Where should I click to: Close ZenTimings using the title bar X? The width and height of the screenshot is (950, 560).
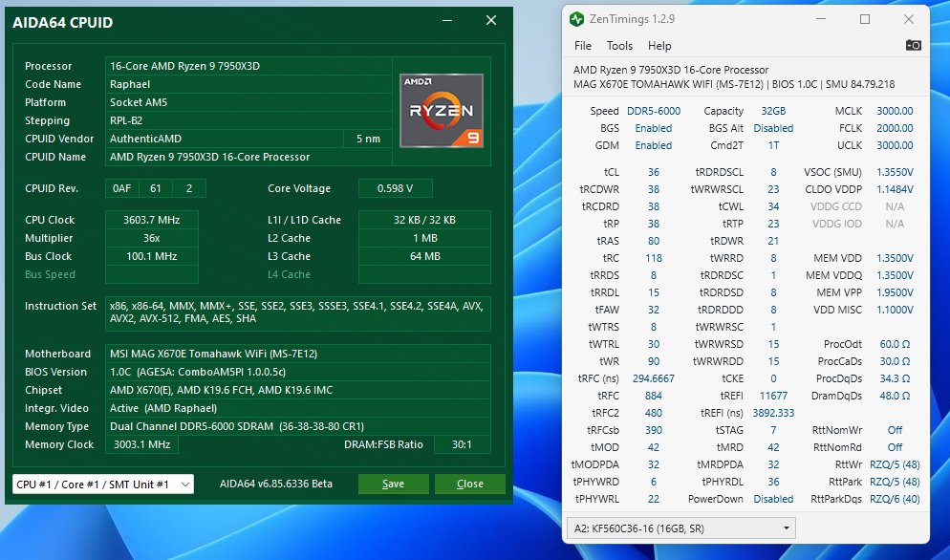[908, 19]
